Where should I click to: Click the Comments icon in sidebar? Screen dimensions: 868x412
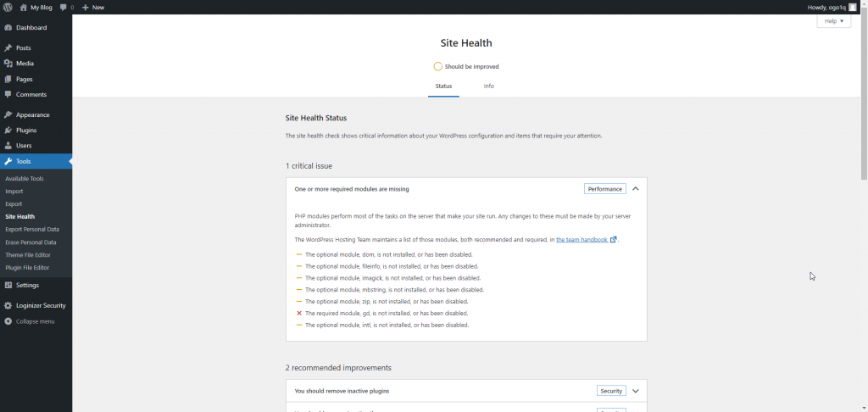click(8, 95)
